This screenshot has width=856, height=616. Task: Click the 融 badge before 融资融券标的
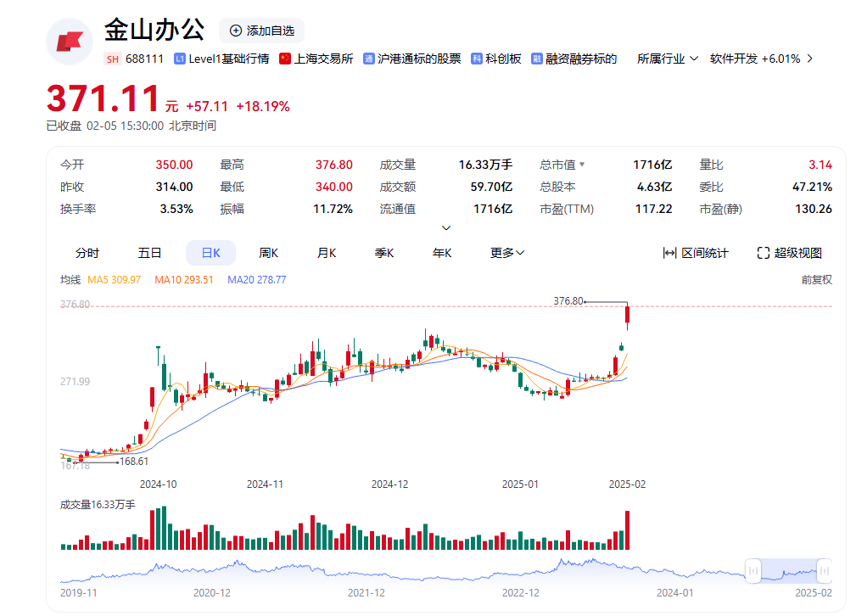point(537,59)
